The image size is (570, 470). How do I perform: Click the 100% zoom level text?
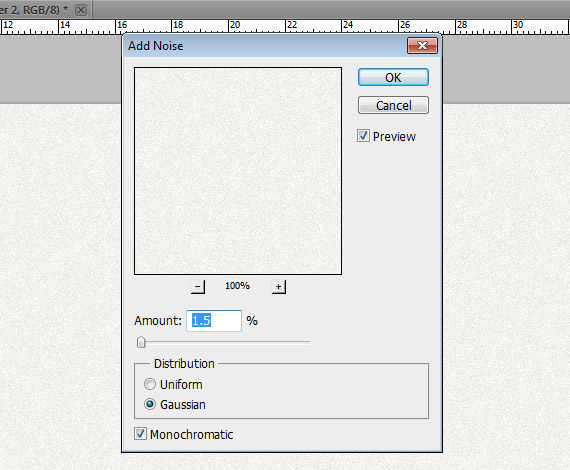(237, 286)
